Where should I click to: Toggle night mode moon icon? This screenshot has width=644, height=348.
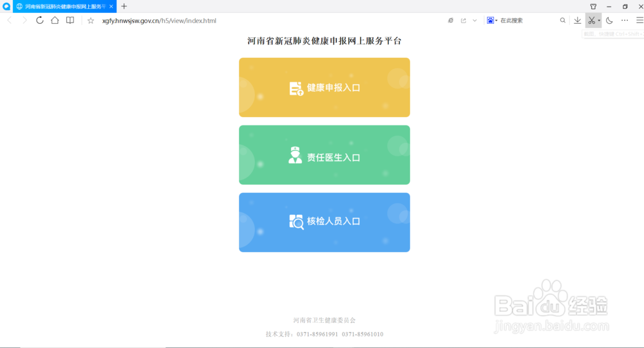(609, 21)
